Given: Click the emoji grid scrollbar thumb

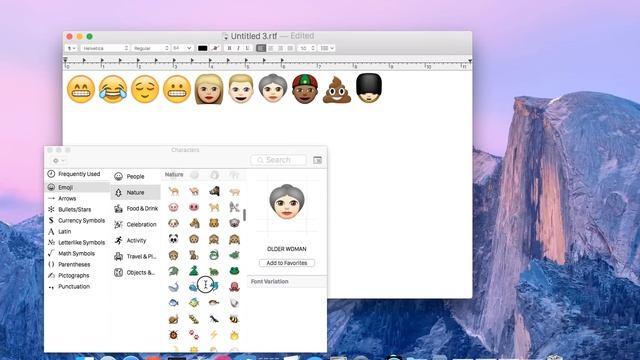Looking at the screenshot, I should (244, 215).
